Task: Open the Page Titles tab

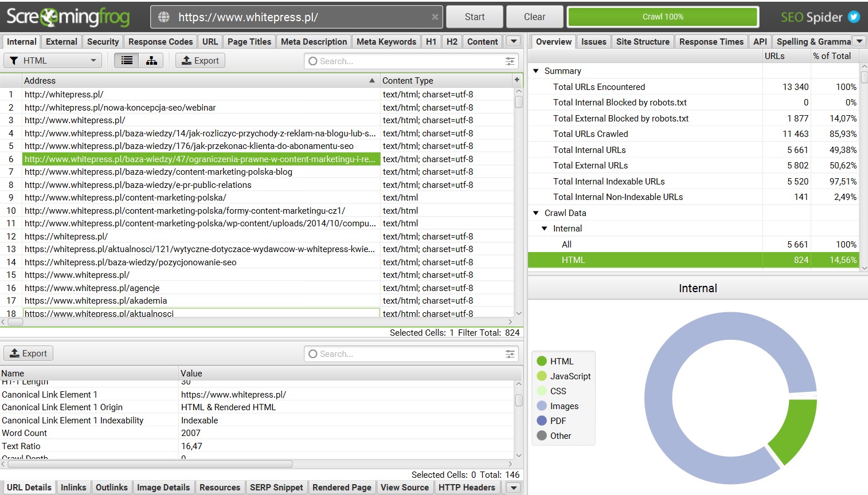Action: tap(249, 42)
